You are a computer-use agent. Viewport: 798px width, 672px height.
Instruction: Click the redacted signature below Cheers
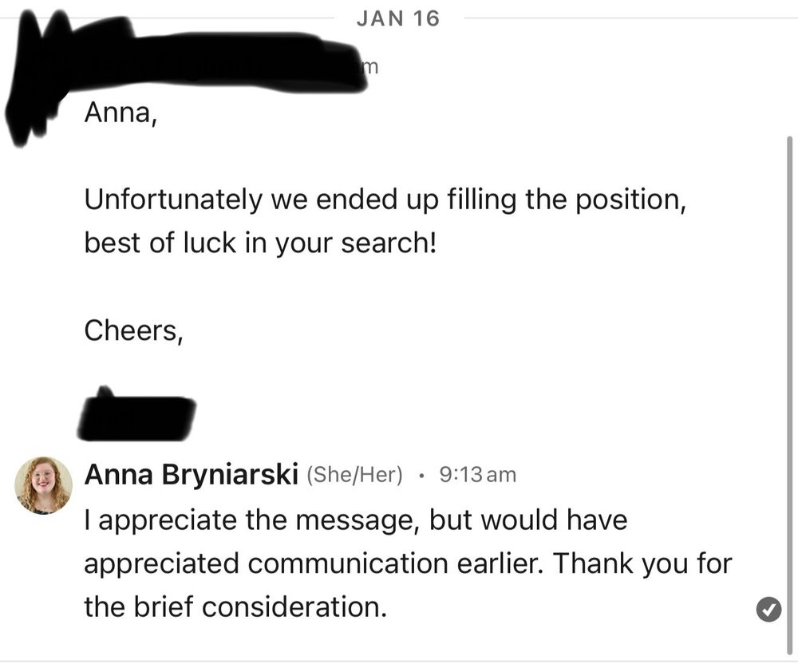click(136, 414)
